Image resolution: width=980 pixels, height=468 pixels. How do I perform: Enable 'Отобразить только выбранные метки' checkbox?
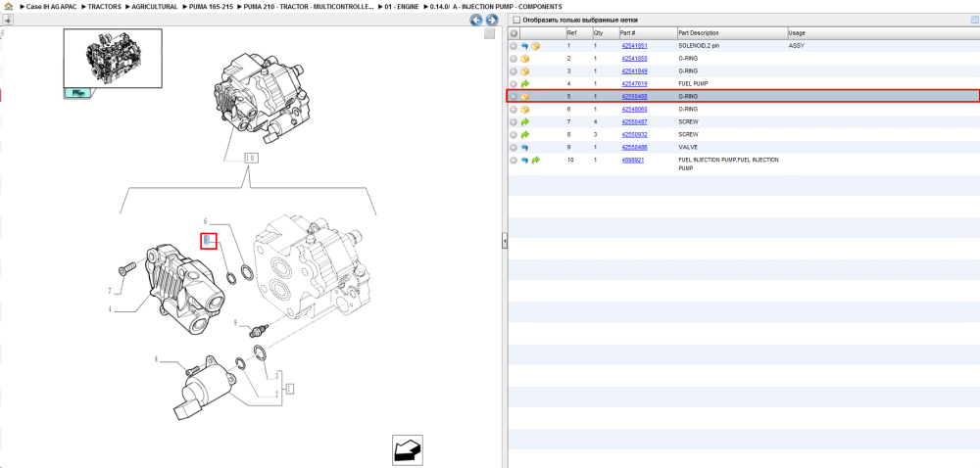pyautogui.click(x=516, y=20)
